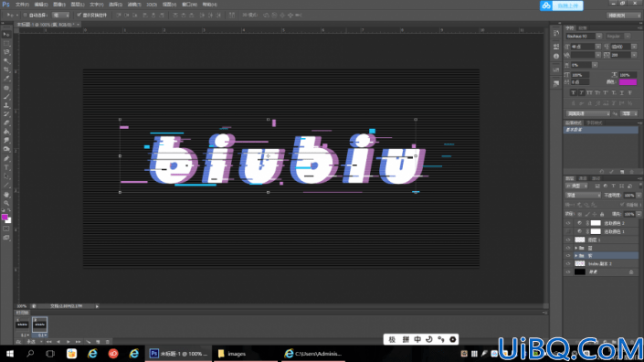This screenshot has width=644, height=362.
Task: Show the hidden 选取颜色 1 adjustment layer
Action: tap(568, 231)
